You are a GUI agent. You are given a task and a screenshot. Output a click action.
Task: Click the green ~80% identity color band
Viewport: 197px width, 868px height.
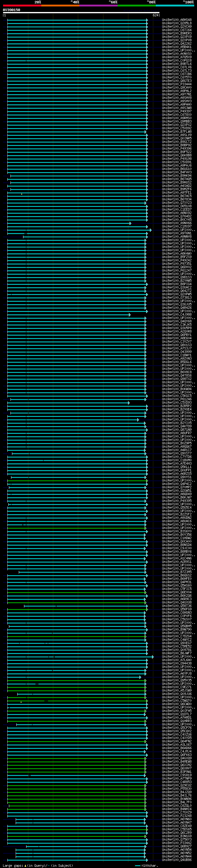pyautogui.click(x=137, y=6)
